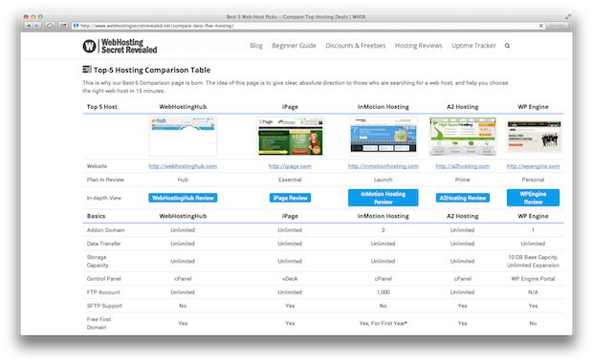
Task: Click the fullscreen arrows icon in title bar
Action: [568, 16]
